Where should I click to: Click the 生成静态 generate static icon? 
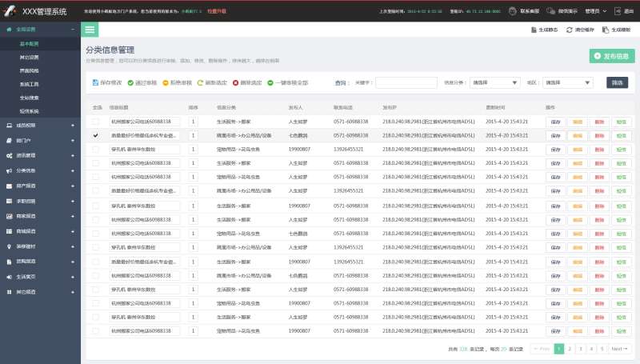[x=533, y=30]
